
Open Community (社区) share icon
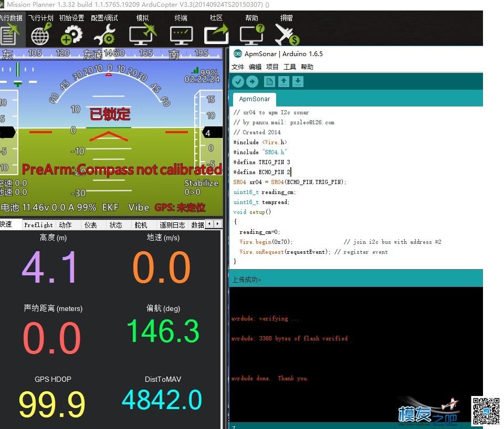216,35
